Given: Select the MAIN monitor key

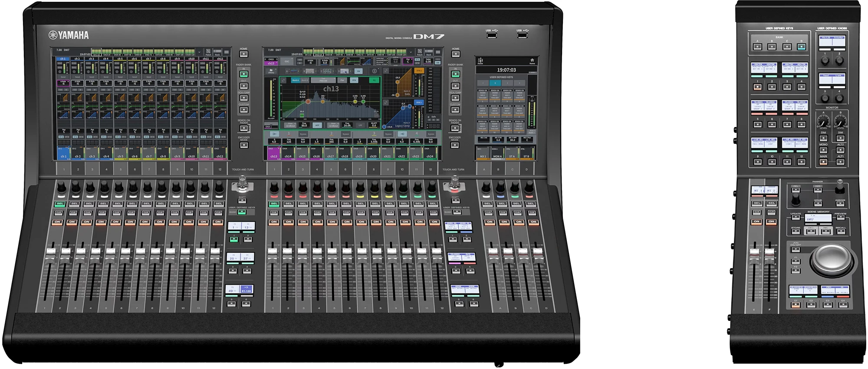Looking at the screenshot, I should 823,162.
